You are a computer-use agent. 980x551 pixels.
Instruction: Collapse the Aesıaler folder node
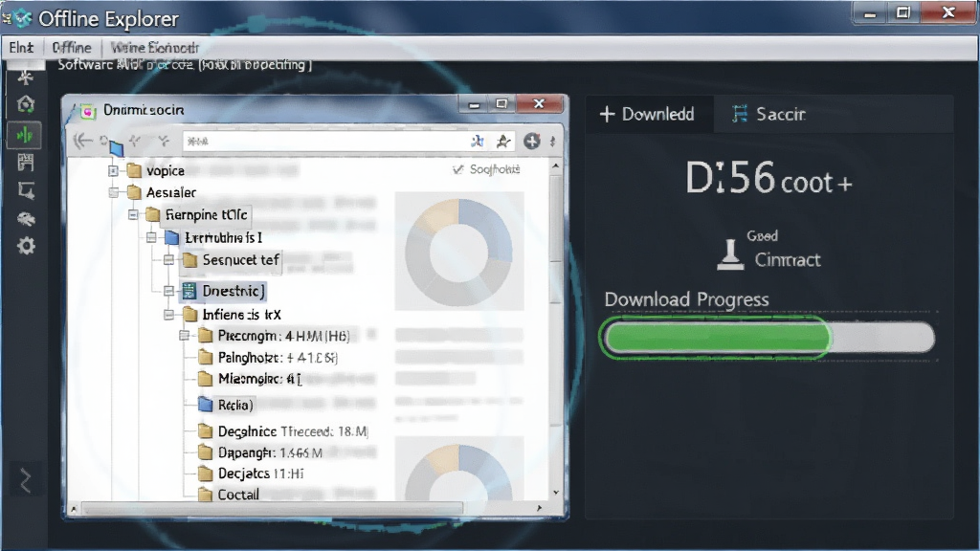coord(113,192)
